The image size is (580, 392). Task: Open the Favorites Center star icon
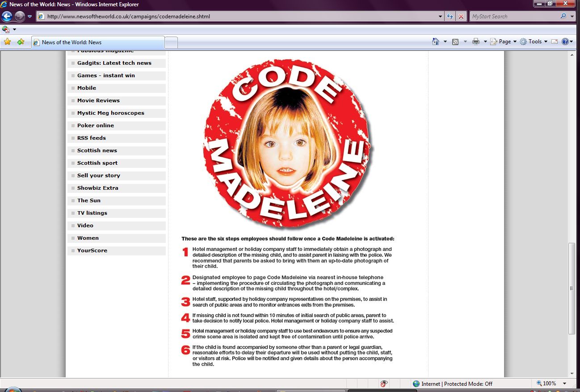7,42
